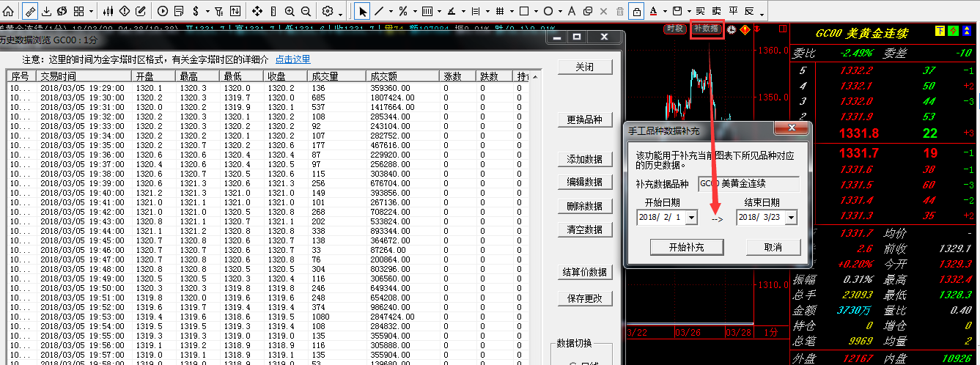Click the 保存更改 button
The image size is (980, 365).
(x=584, y=298)
